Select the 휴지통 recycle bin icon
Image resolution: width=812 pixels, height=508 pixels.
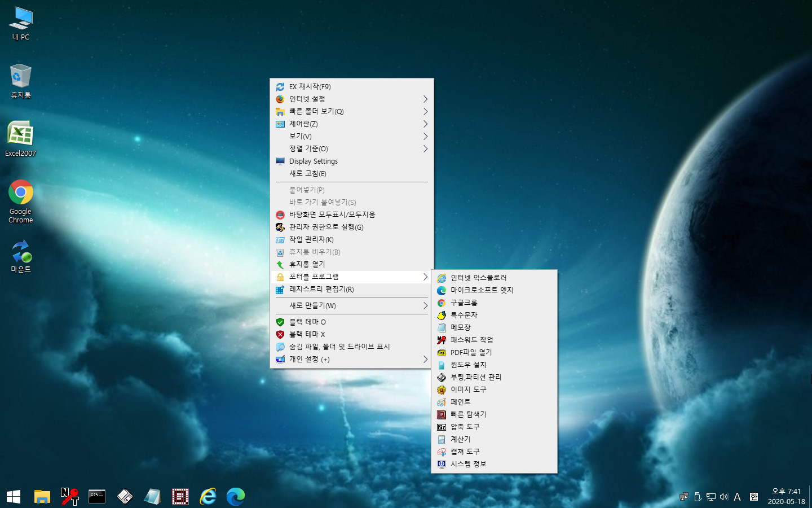[21, 81]
